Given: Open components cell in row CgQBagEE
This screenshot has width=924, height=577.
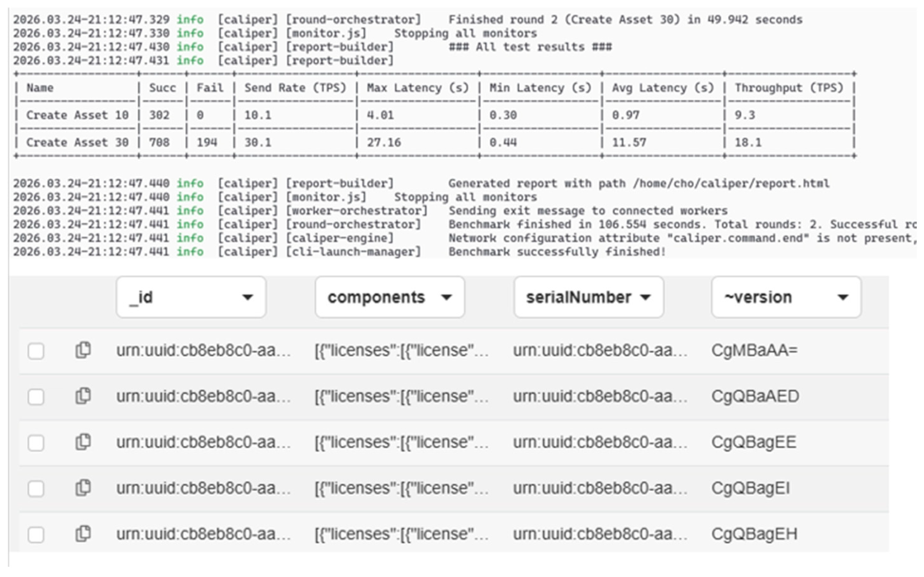Looking at the screenshot, I should coord(401,442).
